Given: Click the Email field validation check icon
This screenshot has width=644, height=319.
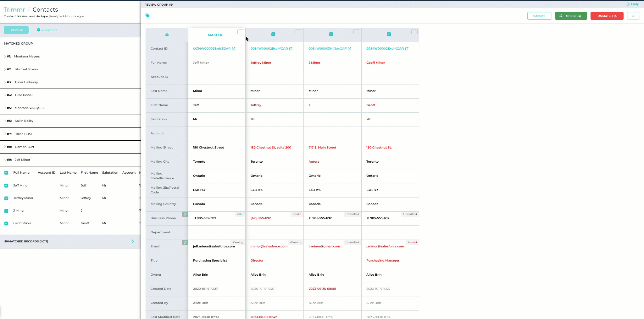Looking at the screenshot, I should [185, 242].
